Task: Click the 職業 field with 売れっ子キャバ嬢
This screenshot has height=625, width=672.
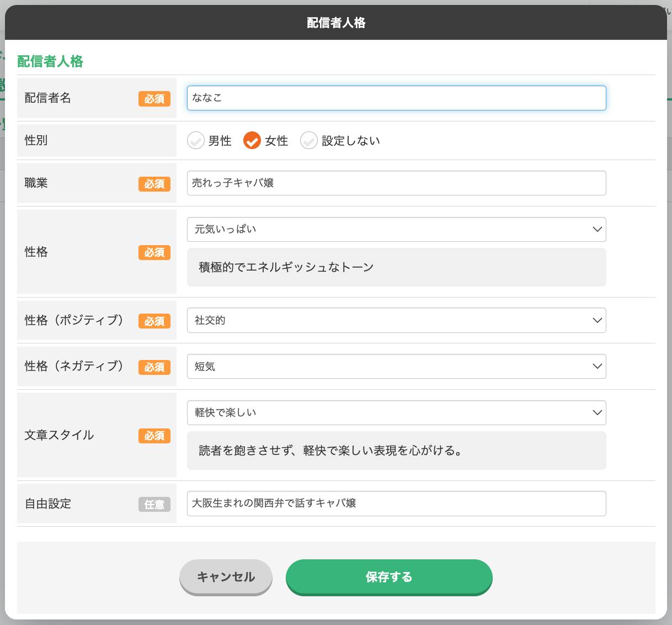Action: pyautogui.click(x=396, y=183)
